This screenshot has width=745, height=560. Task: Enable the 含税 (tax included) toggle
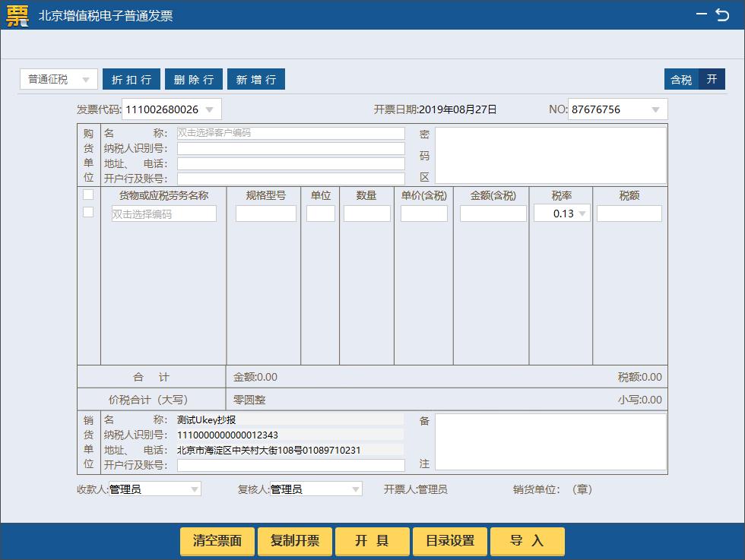tap(680, 79)
